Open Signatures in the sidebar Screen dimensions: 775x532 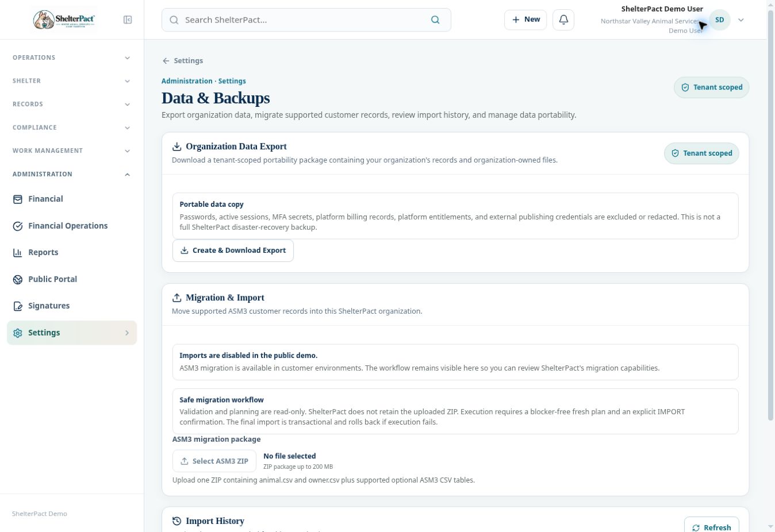coord(72,306)
